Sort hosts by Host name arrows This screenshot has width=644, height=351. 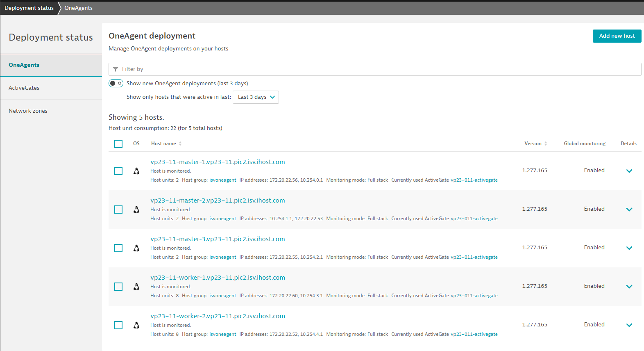[180, 144]
